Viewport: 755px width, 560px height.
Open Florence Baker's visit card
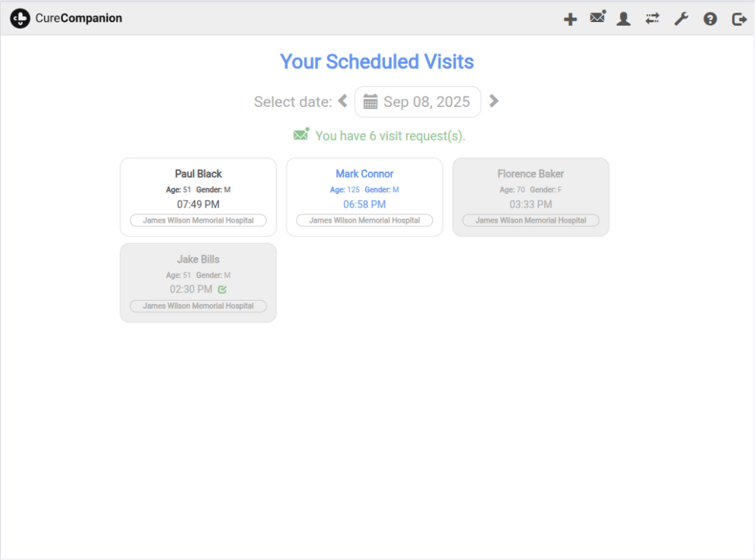click(x=530, y=197)
